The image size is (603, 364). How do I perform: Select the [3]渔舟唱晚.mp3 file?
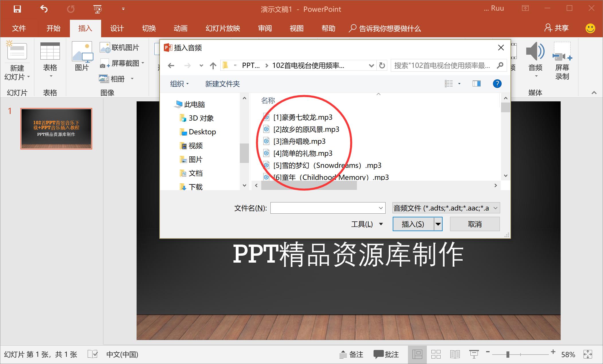pos(299,141)
